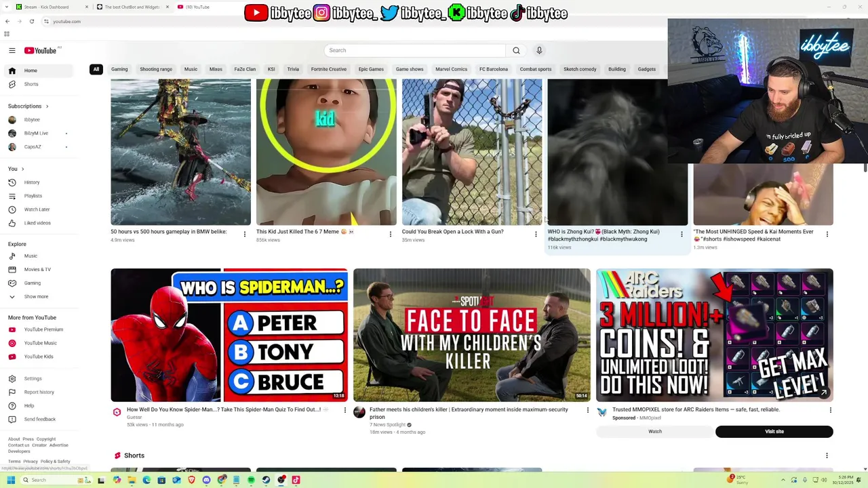Open Liked videos
This screenshot has width=868, height=488.
(39, 223)
